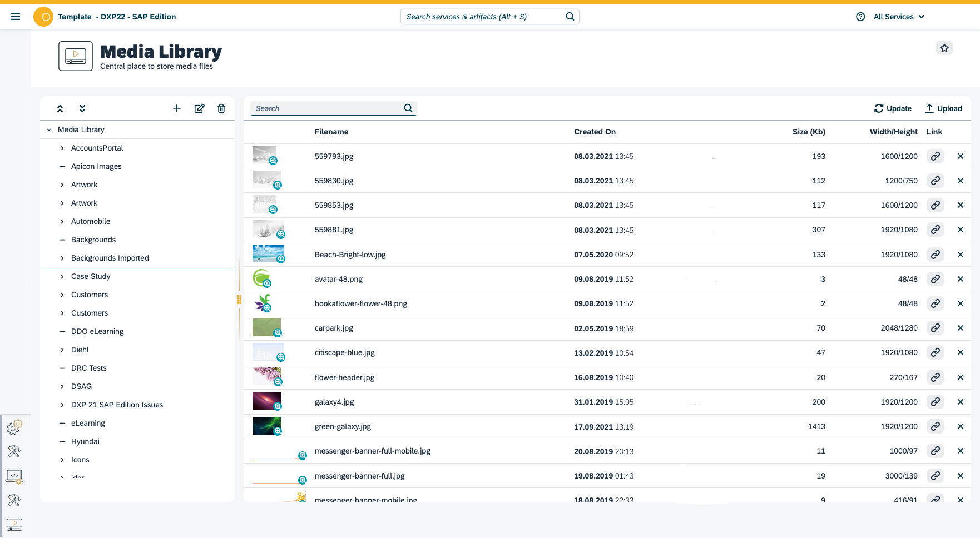Viewport: 980px width, 538px height.
Task: Open settings gear icon in sidebar
Action: click(x=14, y=427)
